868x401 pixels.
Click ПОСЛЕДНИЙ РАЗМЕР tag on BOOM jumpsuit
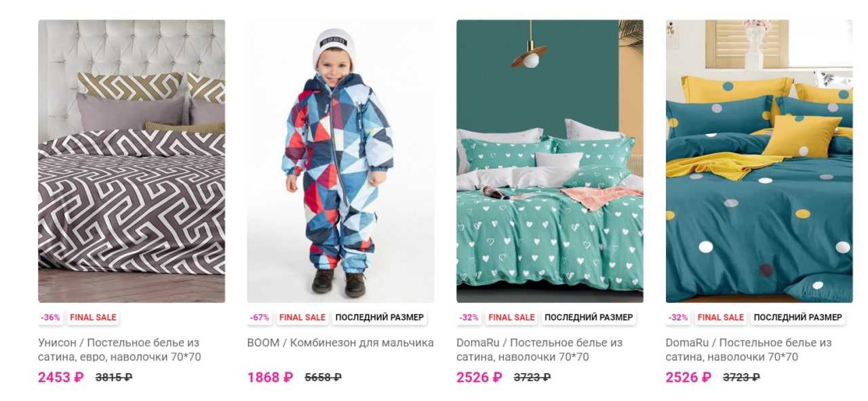[x=380, y=317]
